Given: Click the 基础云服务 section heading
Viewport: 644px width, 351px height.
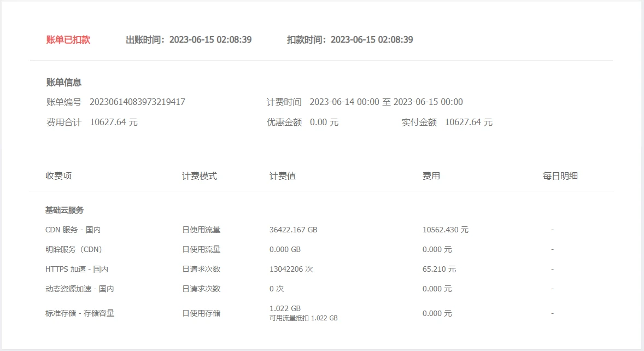Looking at the screenshot, I should pos(65,210).
